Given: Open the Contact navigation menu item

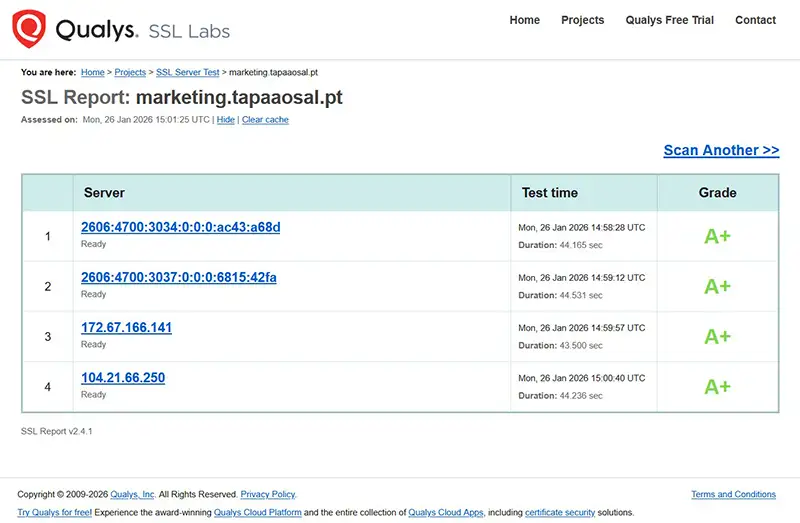Looking at the screenshot, I should tap(755, 20).
